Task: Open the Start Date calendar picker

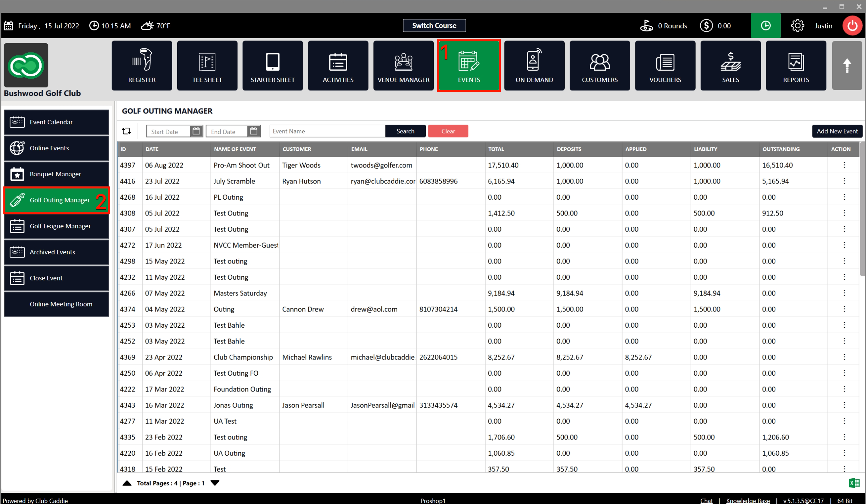Action: pos(196,131)
